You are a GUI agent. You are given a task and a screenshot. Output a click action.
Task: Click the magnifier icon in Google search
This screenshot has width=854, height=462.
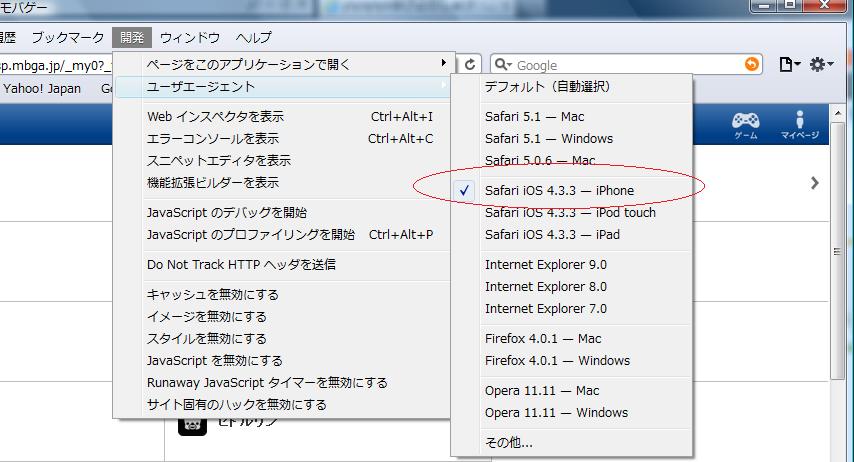(x=502, y=65)
